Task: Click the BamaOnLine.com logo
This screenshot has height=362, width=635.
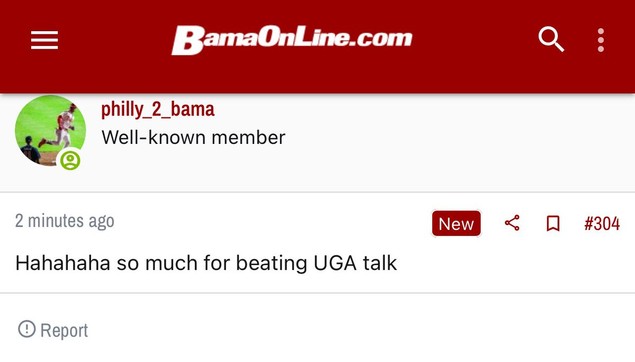Action: tap(292, 40)
